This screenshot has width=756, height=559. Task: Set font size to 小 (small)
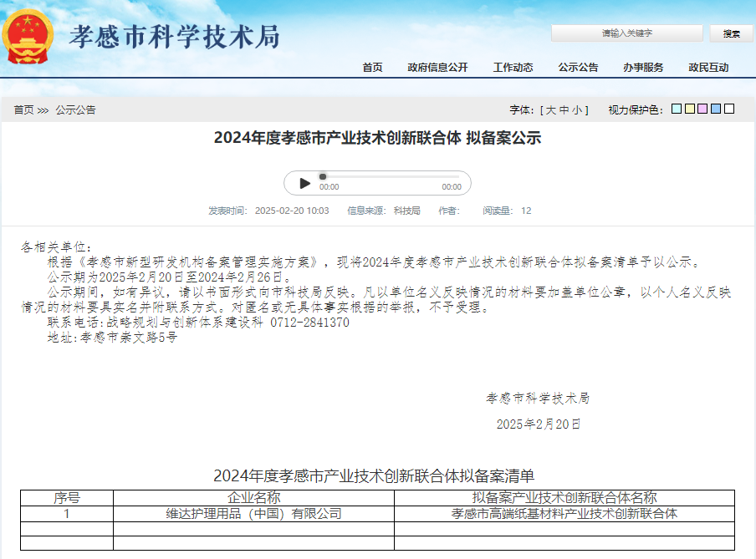578,109
